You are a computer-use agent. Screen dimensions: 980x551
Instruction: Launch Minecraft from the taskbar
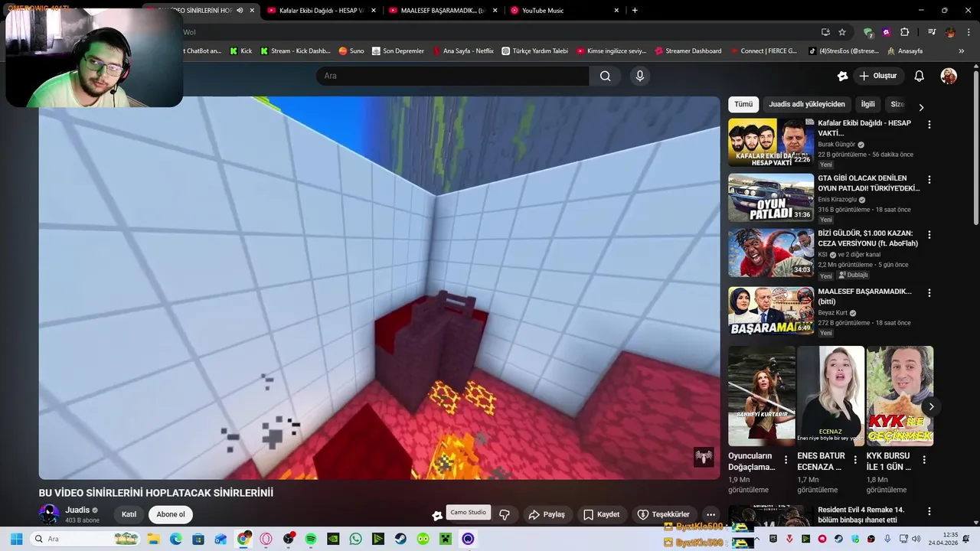pos(446,539)
